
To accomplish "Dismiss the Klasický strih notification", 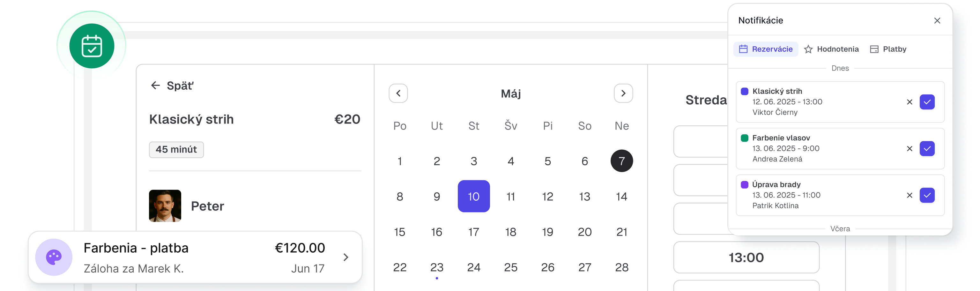I will pyautogui.click(x=909, y=102).
